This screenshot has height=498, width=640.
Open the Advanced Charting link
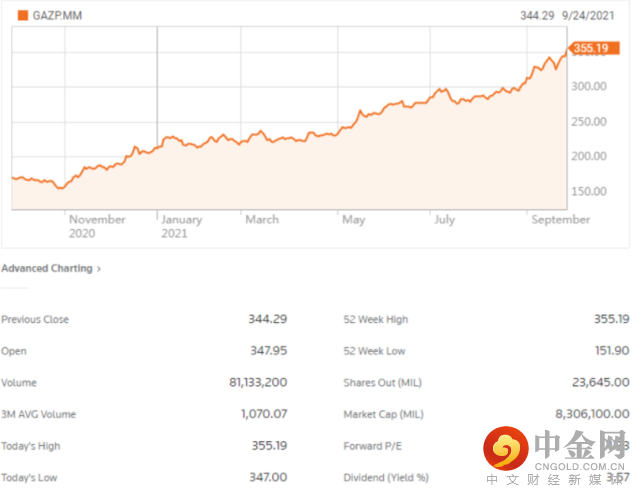46,269
